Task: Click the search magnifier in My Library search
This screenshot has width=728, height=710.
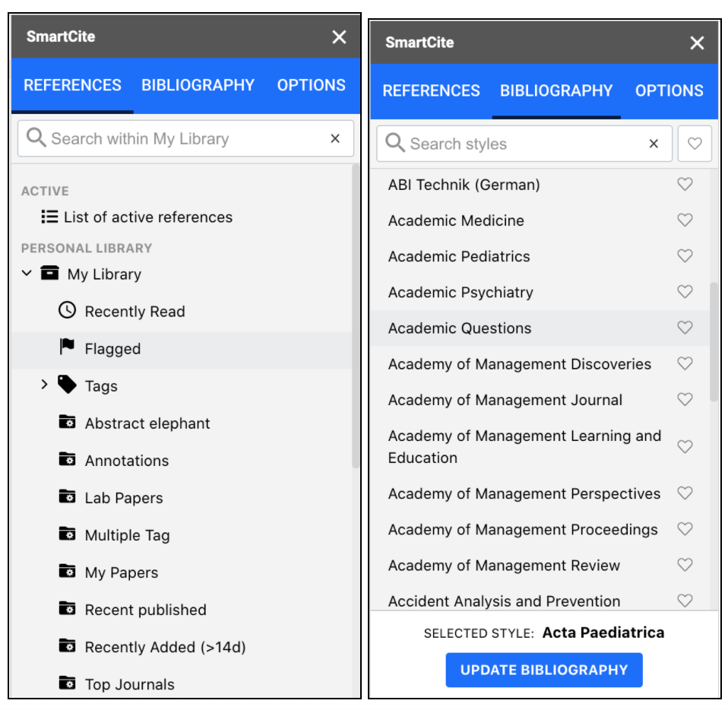Action: coord(35,138)
